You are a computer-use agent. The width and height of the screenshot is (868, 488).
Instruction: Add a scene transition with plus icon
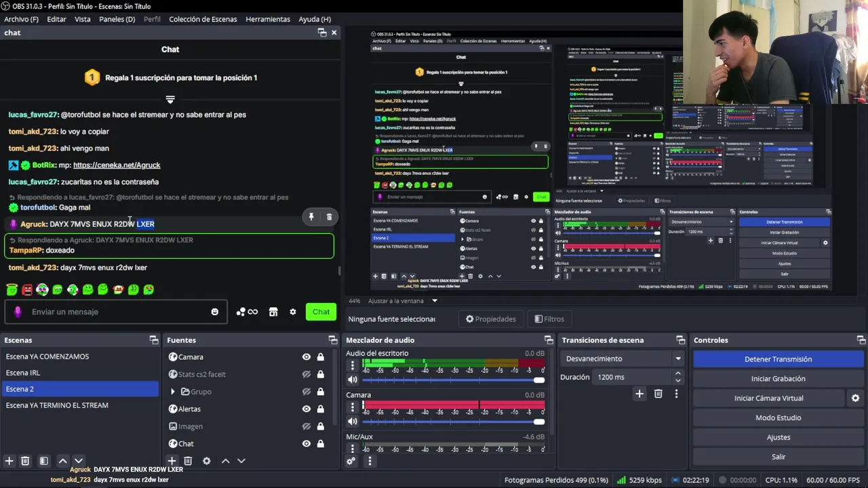tap(639, 394)
